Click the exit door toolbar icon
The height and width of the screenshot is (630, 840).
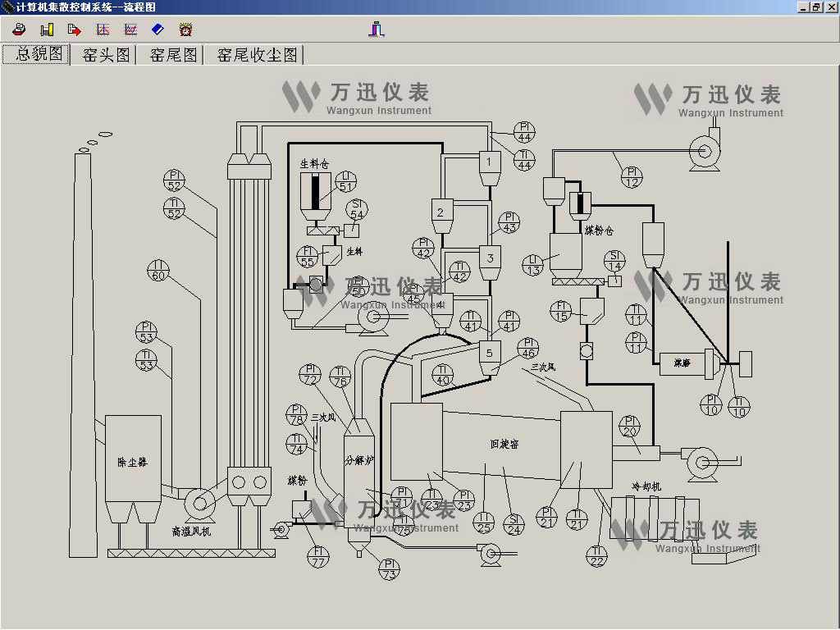(x=377, y=30)
